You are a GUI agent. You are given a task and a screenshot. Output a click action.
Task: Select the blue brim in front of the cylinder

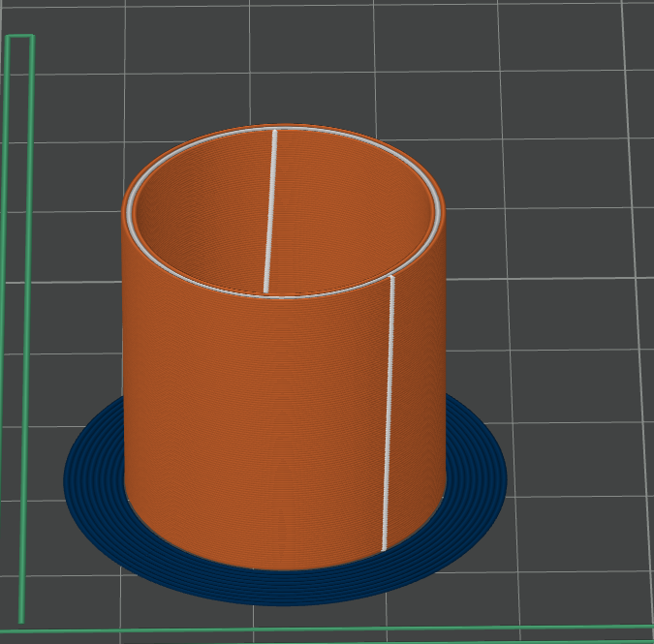pos(281,585)
